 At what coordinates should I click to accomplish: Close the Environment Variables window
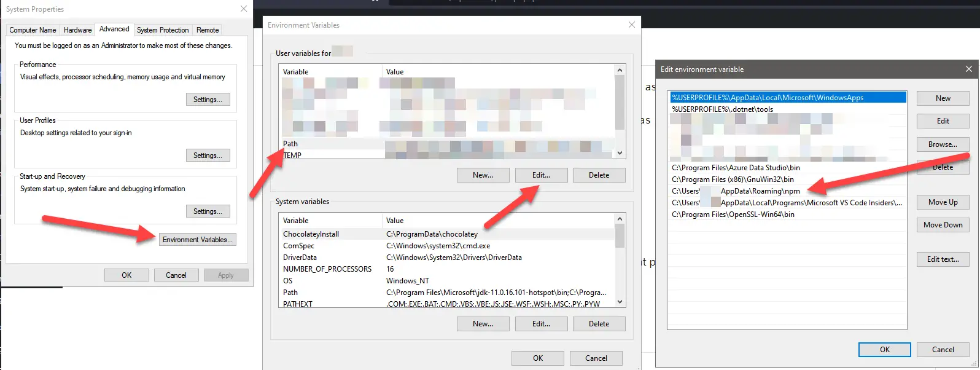point(631,25)
